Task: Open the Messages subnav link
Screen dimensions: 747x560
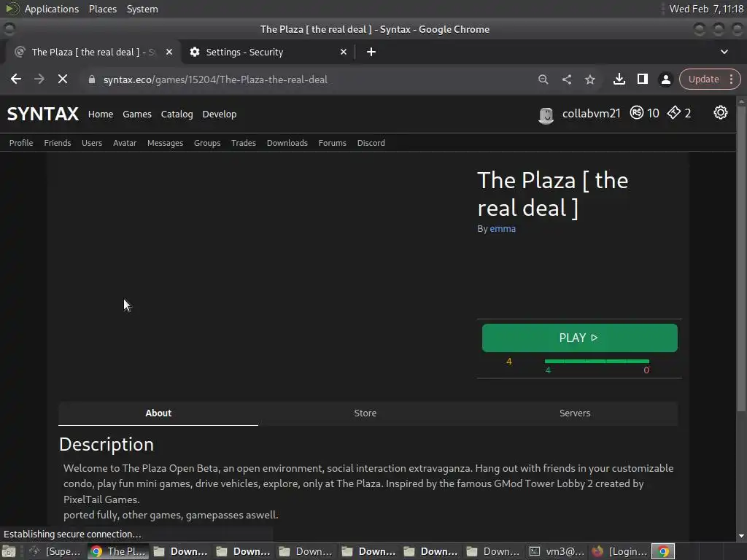Action: click(165, 143)
